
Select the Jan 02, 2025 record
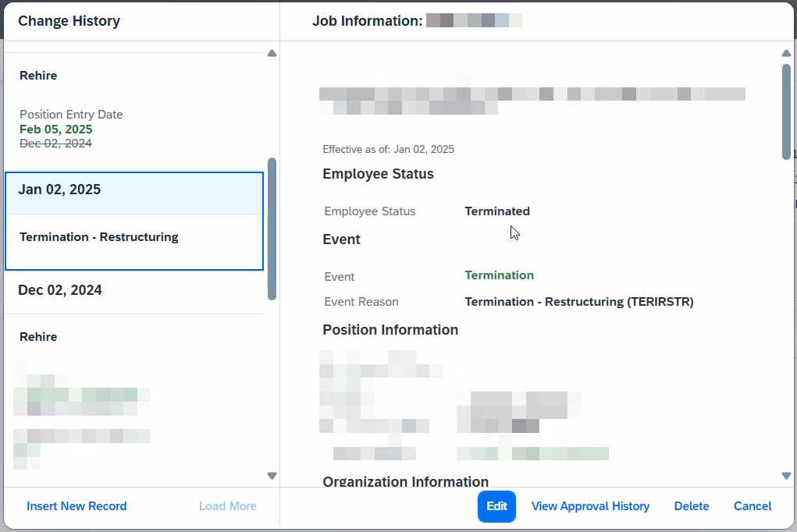click(59, 190)
